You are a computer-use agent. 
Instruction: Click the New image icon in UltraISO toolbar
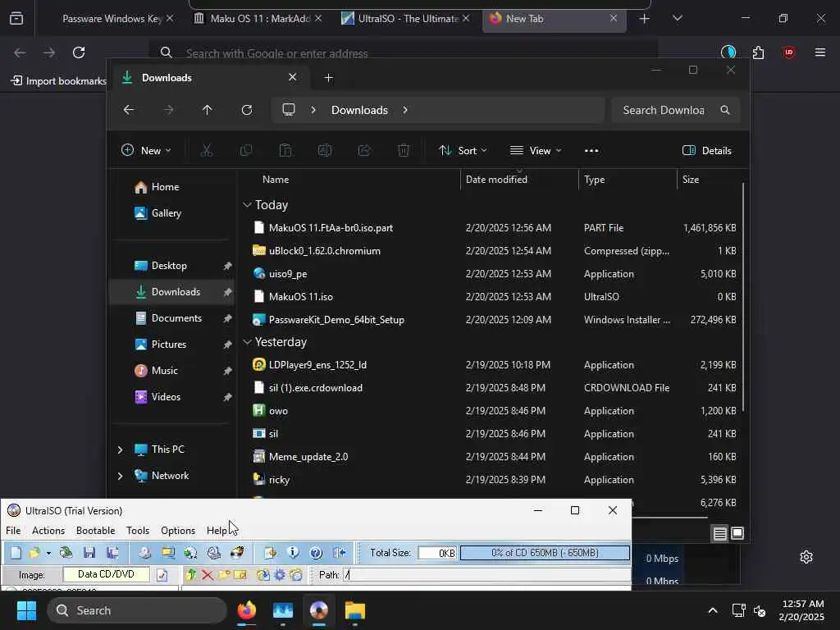16,552
